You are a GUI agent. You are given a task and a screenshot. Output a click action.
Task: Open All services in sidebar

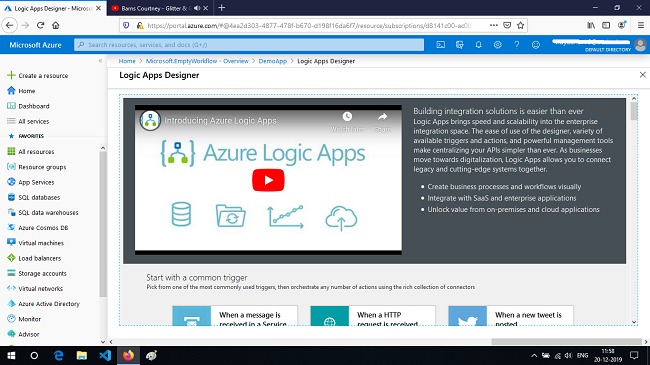28,122
